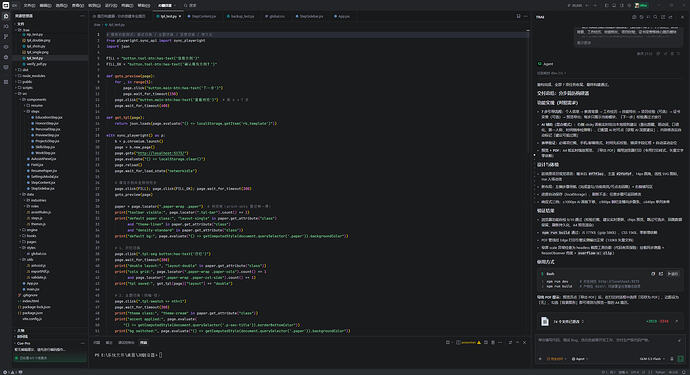This screenshot has width=690, height=375.
Task: Click the delete terminal trash icon
Action: [493, 342]
